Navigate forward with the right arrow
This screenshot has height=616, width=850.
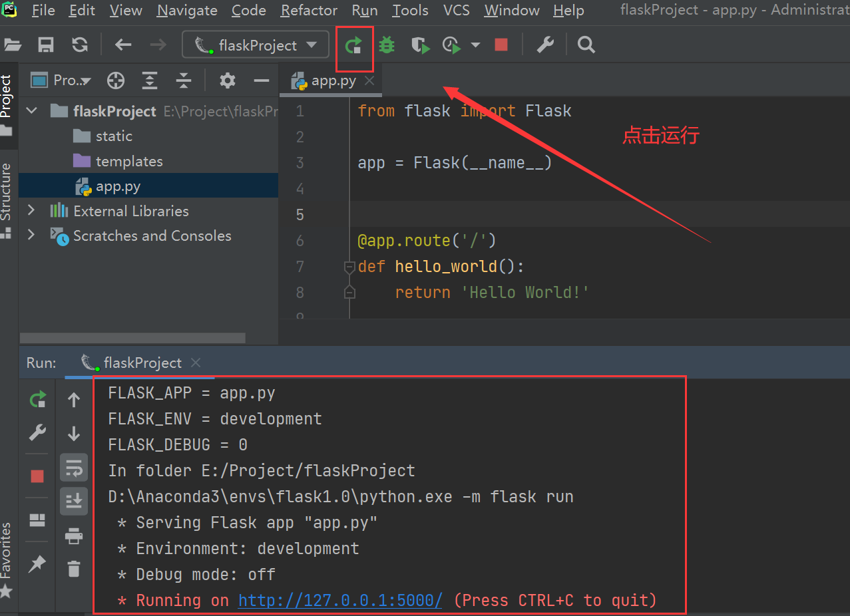tap(158, 45)
